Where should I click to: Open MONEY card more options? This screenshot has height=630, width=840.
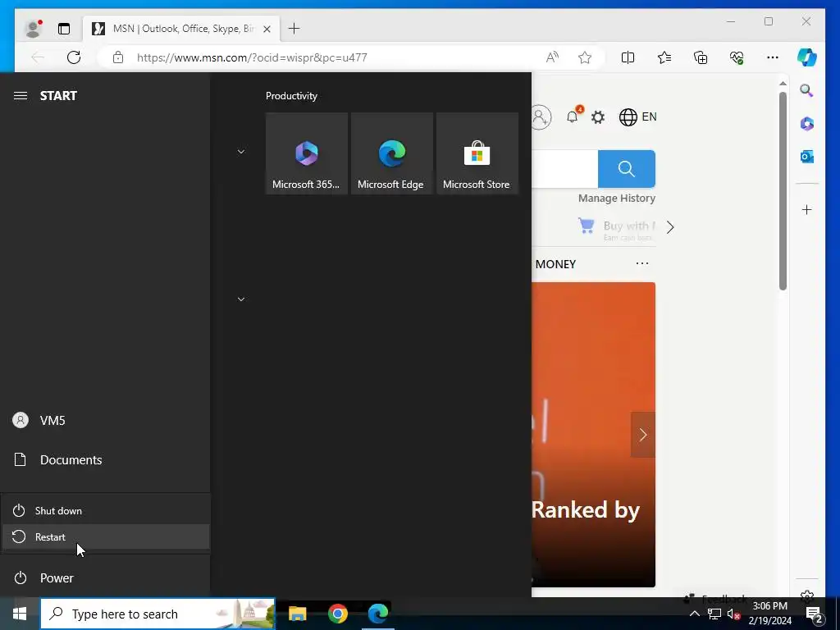point(642,263)
